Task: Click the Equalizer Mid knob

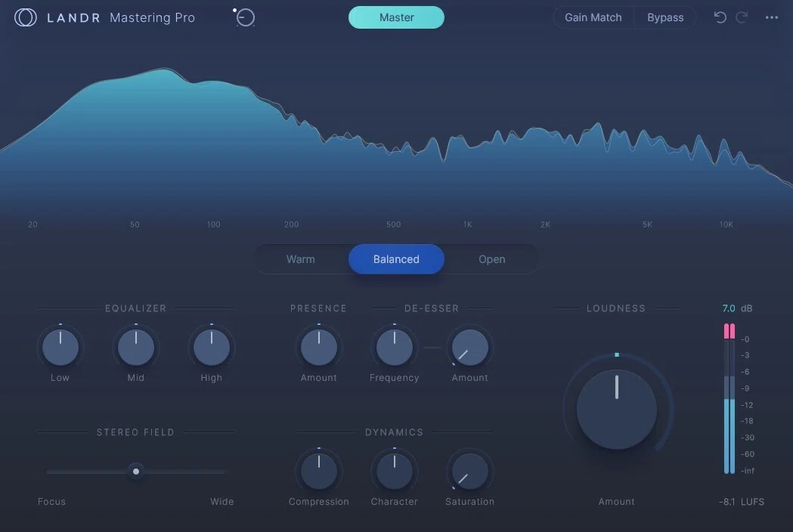Action: pos(136,348)
